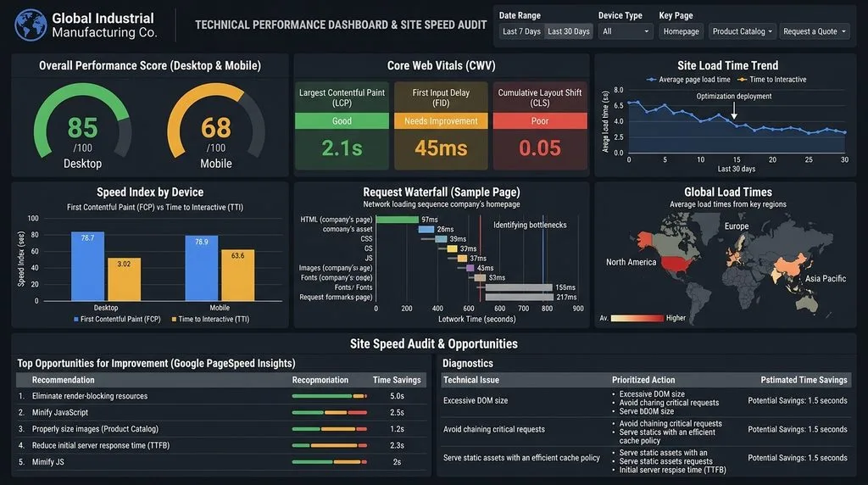The image size is (868, 485).
Task: Select Reduce initial server response time (TTFB)
Action: (x=221, y=445)
